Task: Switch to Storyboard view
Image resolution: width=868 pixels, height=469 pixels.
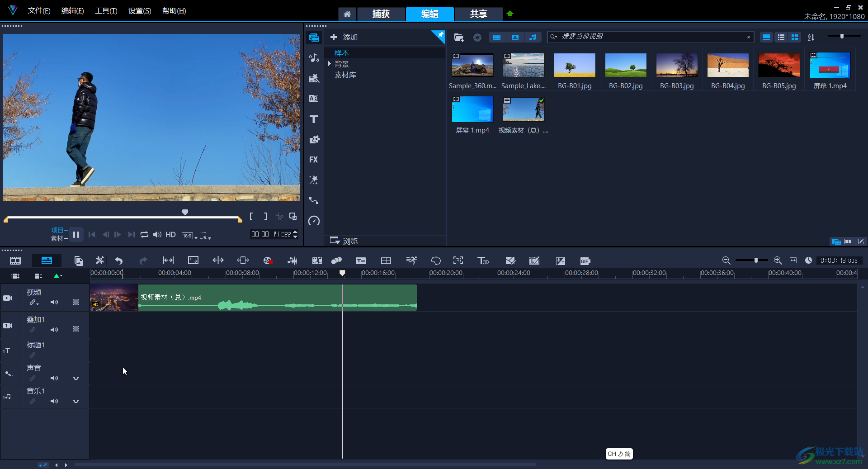Action: 15,261
